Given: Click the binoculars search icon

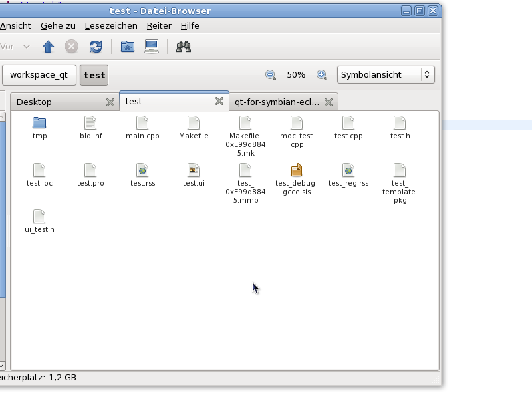Looking at the screenshot, I should pyautogui.click(x=184, y=47).
